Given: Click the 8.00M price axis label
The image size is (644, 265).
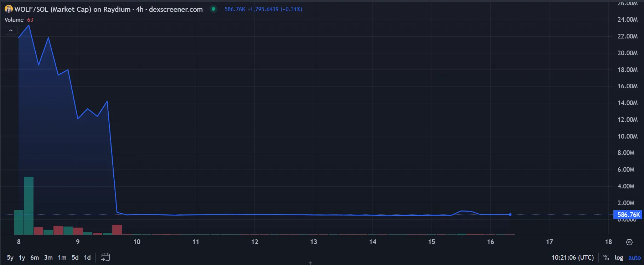Looking at the screenshot, I should (626, 153).
